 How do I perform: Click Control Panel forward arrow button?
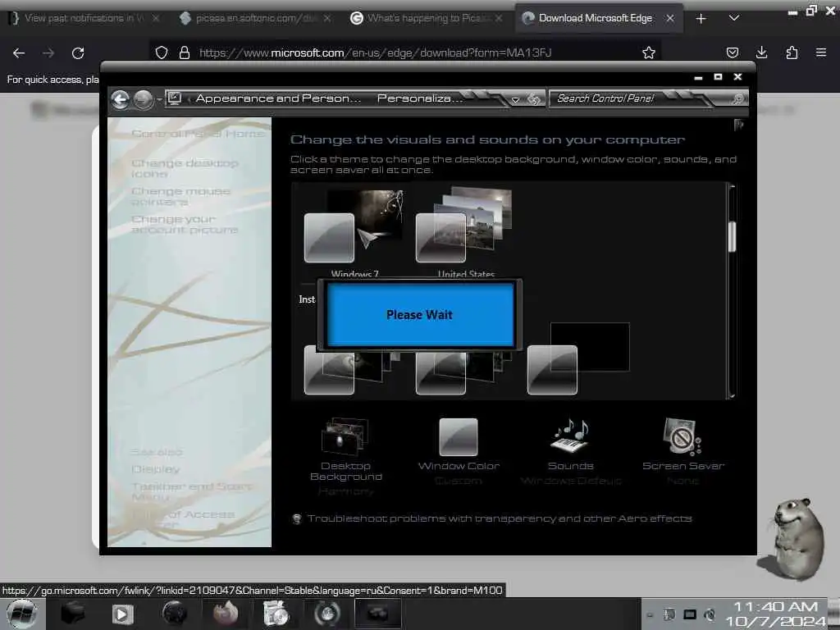tap(143, 99)
